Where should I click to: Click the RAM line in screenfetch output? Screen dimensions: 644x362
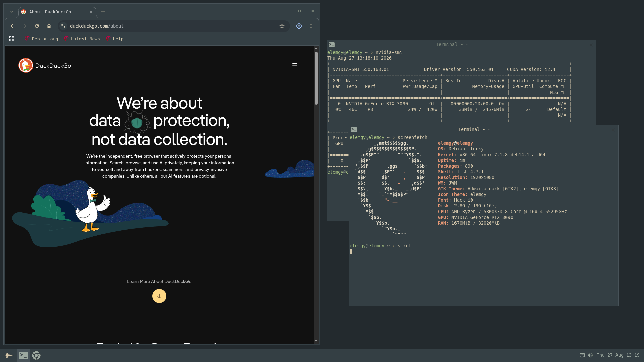[469, 223]
